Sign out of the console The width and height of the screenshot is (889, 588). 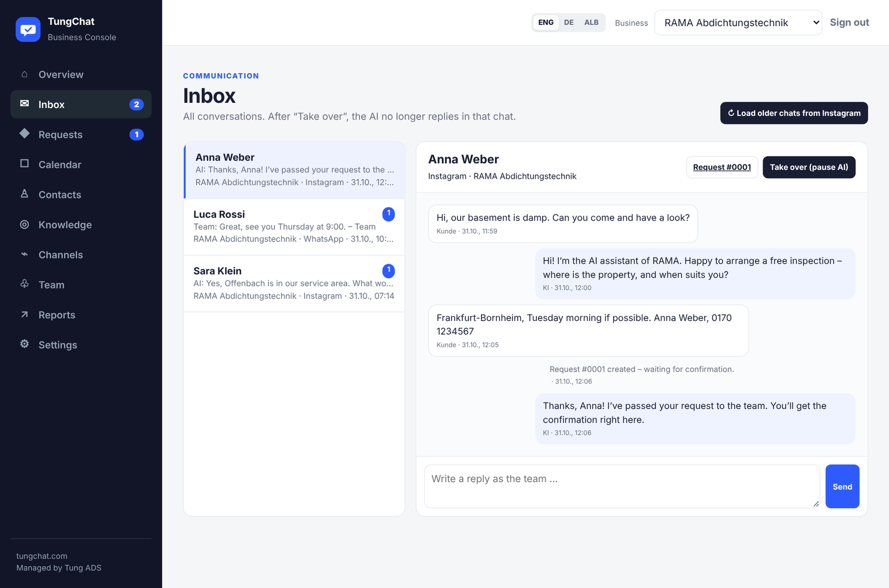(849, 23)
